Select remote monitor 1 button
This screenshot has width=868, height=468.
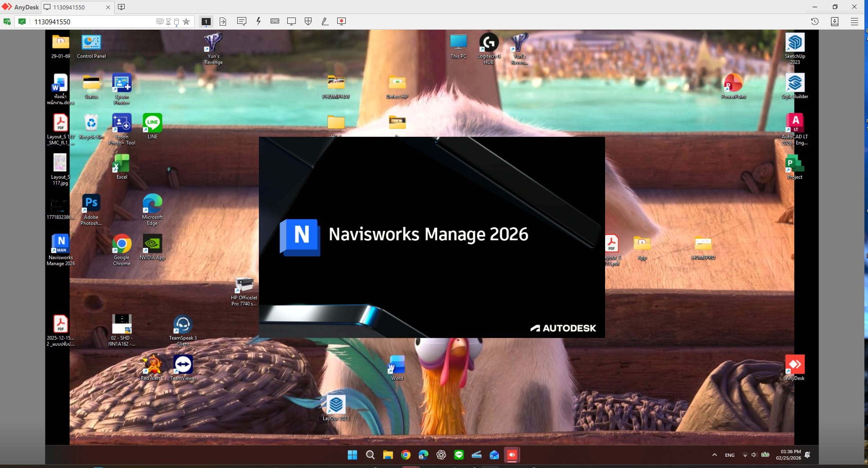coord(206,21)
